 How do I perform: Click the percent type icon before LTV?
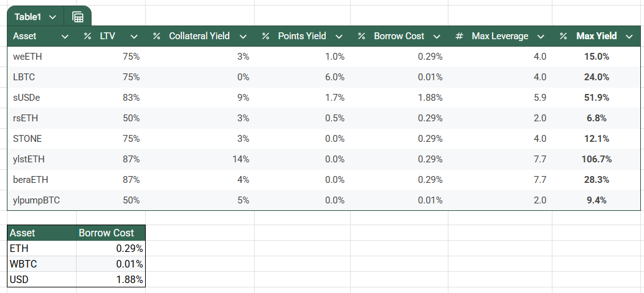pyautogui.click(x=87, y=36)
